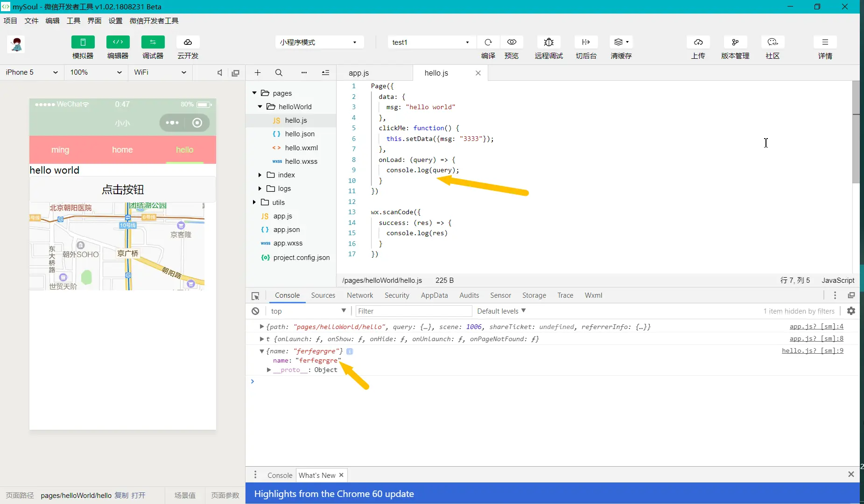
Task: Click the switch to background (切后台) icon
Action: click(586, 42)
